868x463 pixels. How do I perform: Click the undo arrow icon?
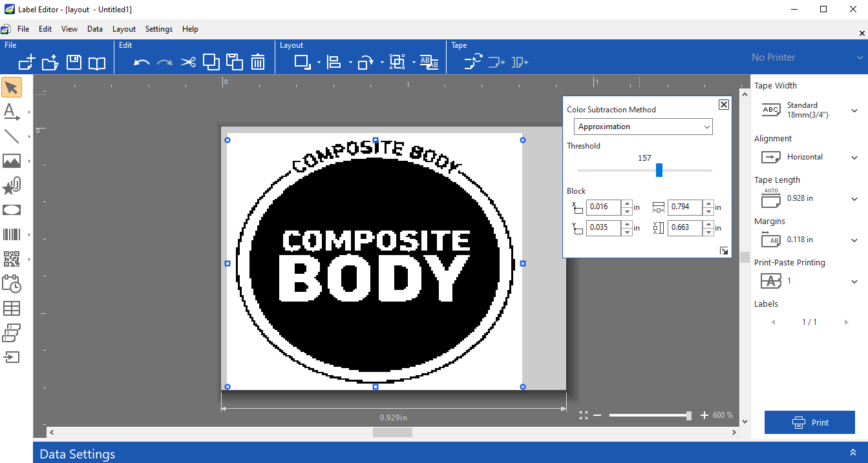pos(142,62)
